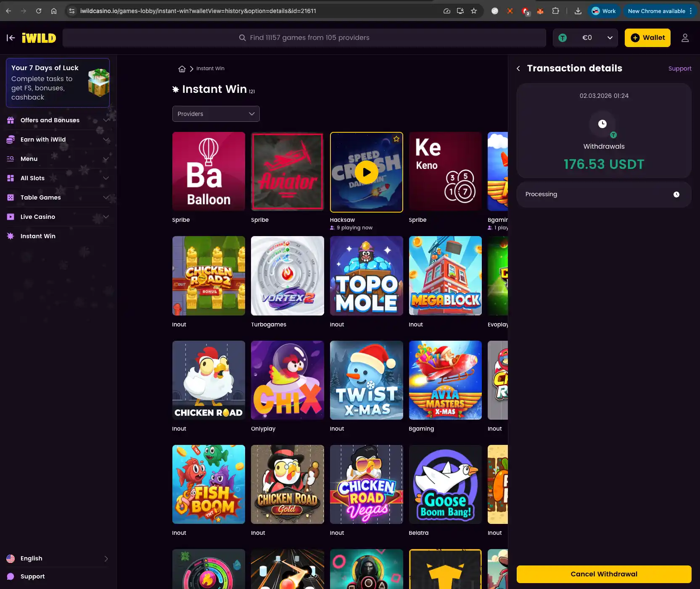
Task: Click the Wallet button
Action: (647, 38)
